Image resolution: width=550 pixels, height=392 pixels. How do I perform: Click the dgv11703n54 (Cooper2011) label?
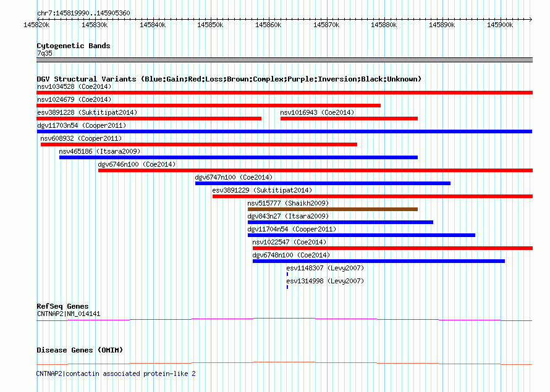pos(82,125)
